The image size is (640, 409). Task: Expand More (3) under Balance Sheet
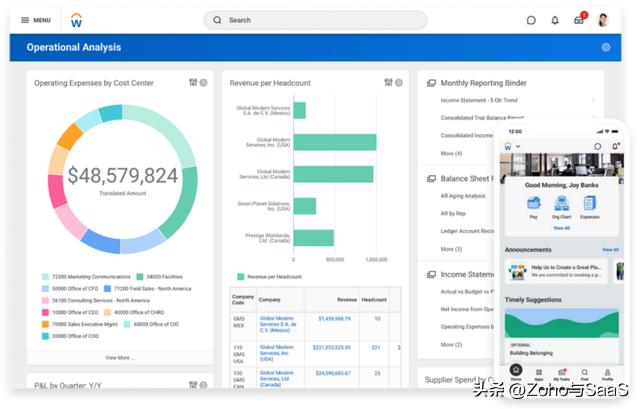coord(452,248)
